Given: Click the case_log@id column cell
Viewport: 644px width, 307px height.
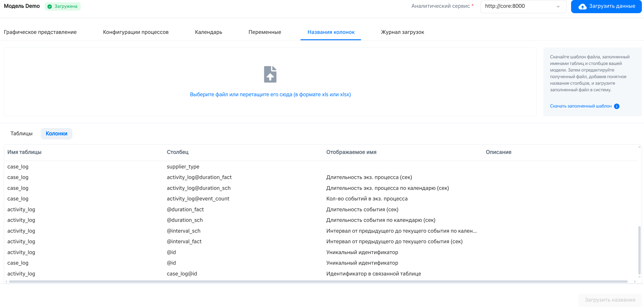Looking at the screenshot, I should click(x=182, y=274).
